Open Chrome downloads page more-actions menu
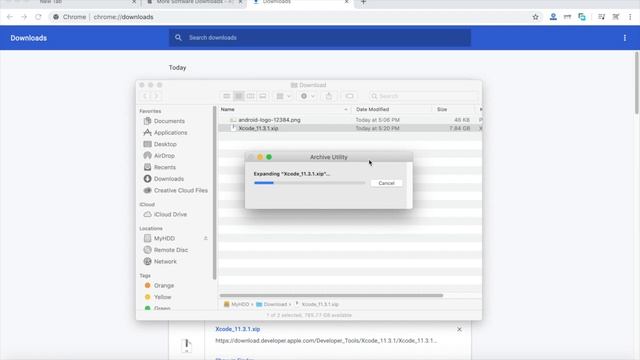Viewport: 640px width, 360px height. [x=624, y=38]
